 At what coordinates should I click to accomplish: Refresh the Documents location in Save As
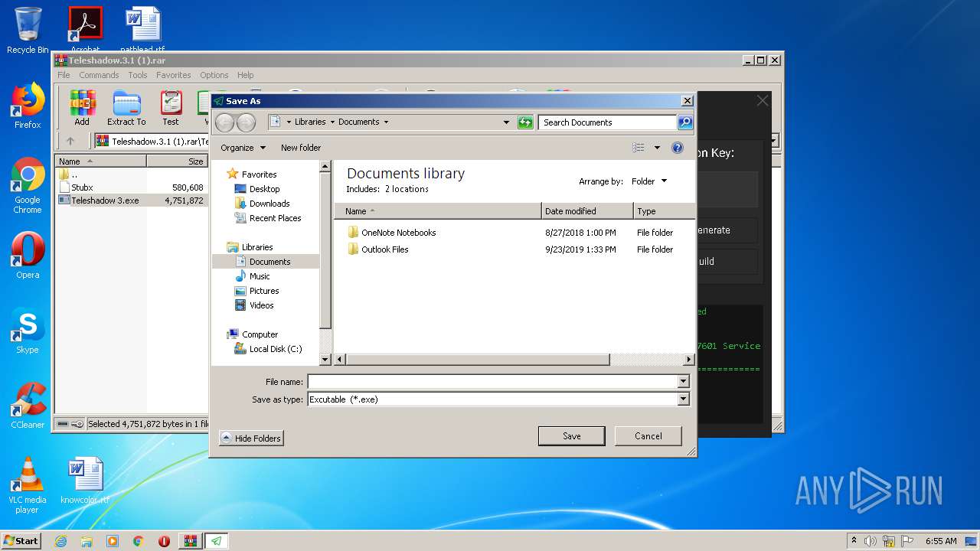[x=525, y=122]
